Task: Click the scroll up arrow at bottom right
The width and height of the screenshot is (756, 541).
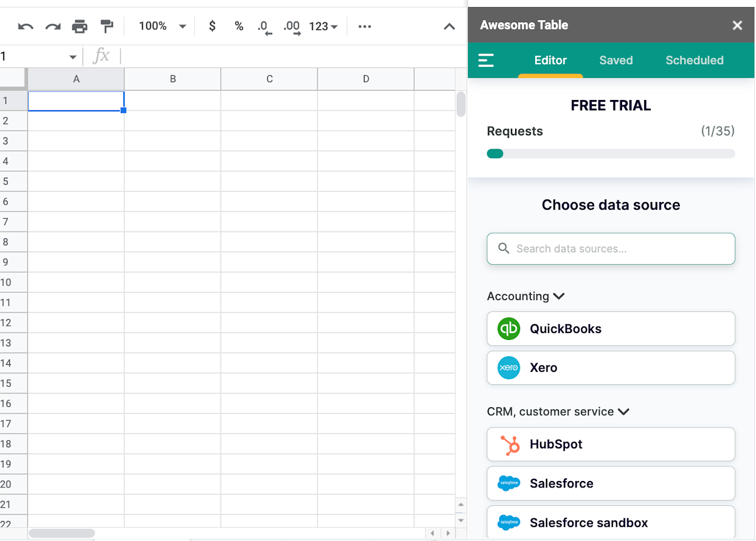Action: pos(461,505)
